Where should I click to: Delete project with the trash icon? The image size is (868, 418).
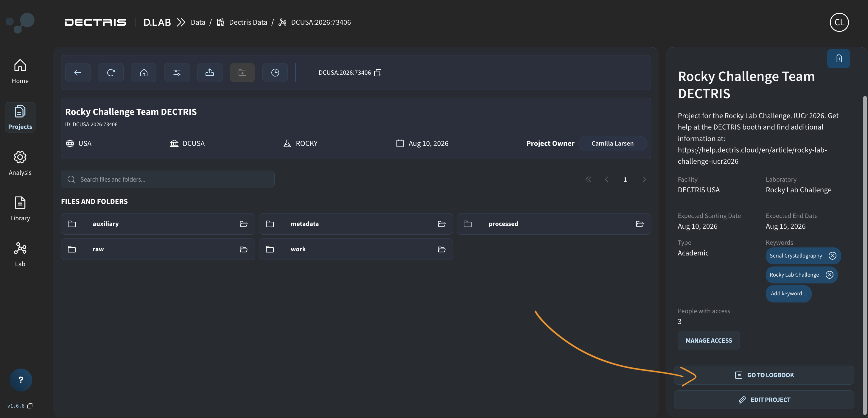pos(838,59)
